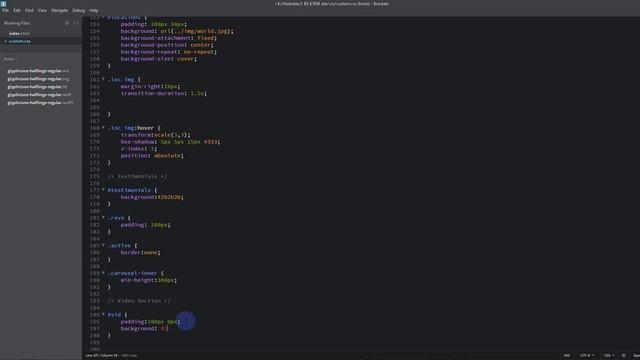640x360 pixels.
Task: Click the position: absolute line
Action: coord(152,156)
